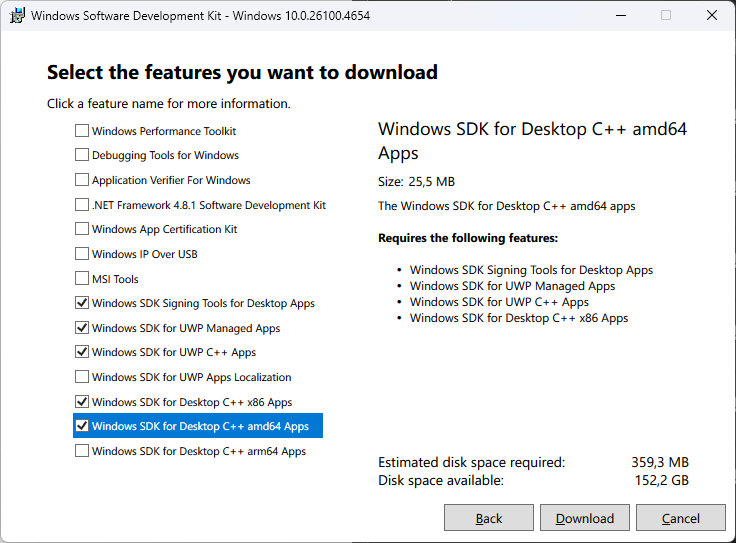Uncheck the Windows SDK for UWP C++ Apps box
This screenshot has height=543, width=736.
82,352
